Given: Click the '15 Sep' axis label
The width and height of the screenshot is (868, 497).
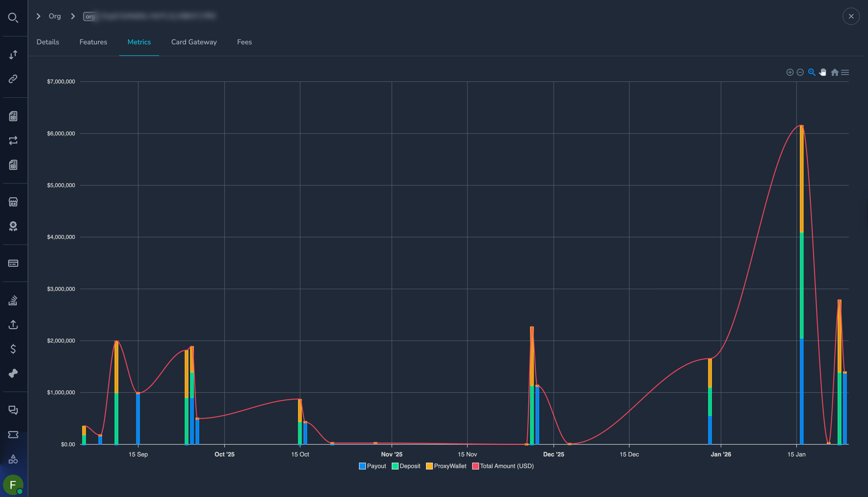Looking at the screenshot, I should pos(138,454).
